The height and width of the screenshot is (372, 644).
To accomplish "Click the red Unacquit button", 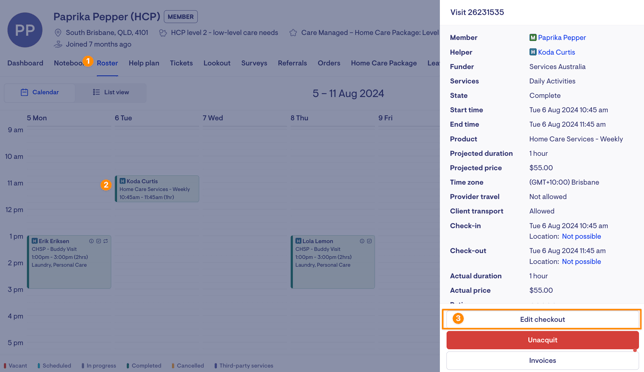I will [x=543, y=340].
